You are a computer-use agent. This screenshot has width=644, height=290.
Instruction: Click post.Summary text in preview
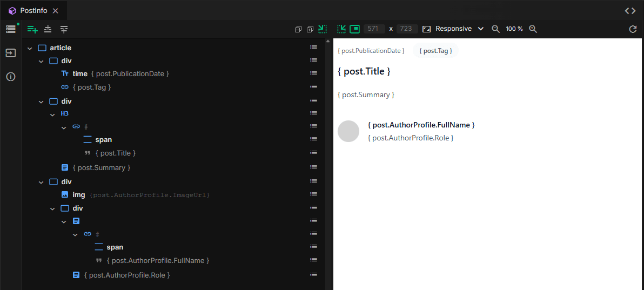pos(366,95)
